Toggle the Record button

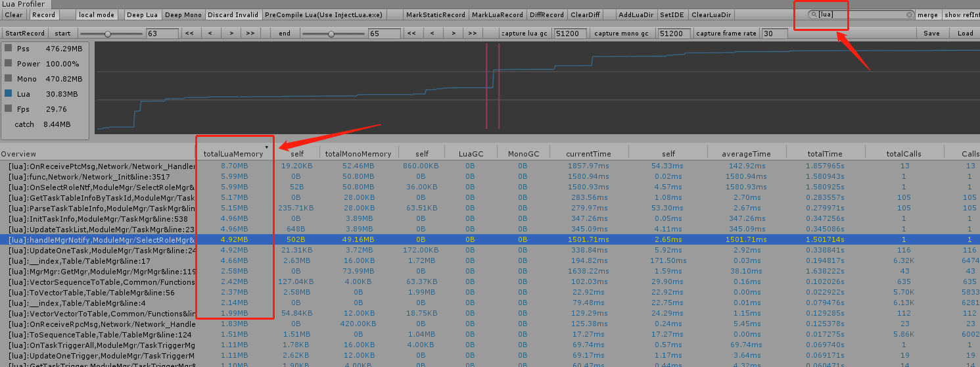coord(44,14)
